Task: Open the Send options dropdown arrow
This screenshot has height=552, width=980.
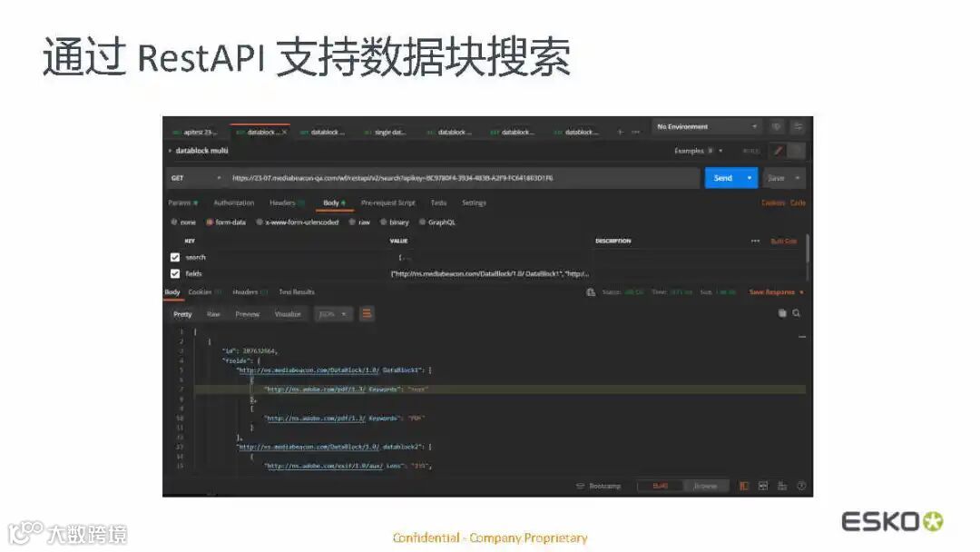Action: coord(750,178)
